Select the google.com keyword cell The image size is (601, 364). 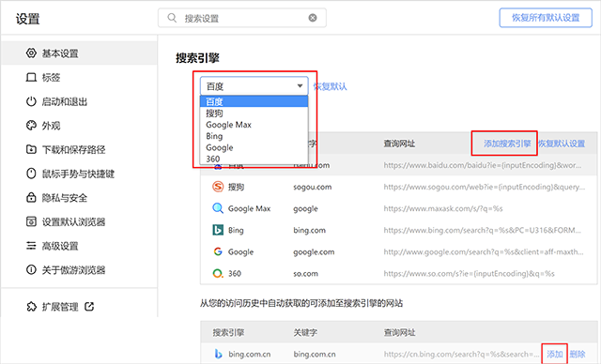[x=314, y=251]
